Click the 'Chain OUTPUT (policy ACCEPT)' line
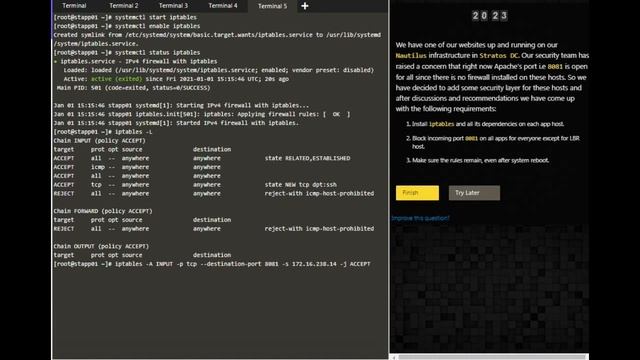The width and height of the screenshot is (640, 360). [101, 246]
